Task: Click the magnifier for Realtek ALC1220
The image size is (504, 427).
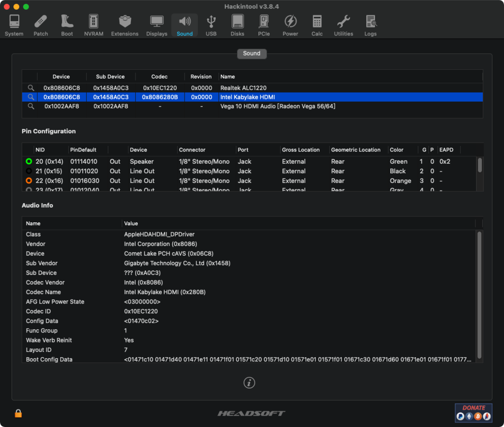Action: pos(31,88)
